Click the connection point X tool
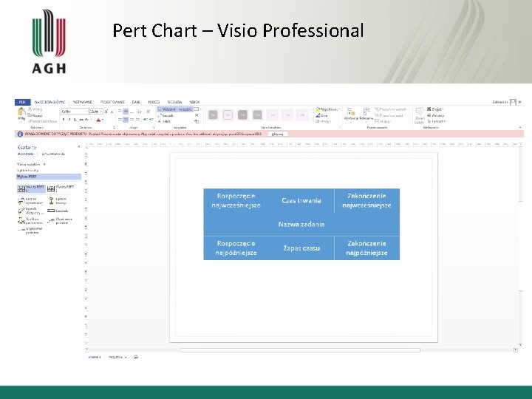The width and height of the screenshot is (532, 399). click(197, 115)
